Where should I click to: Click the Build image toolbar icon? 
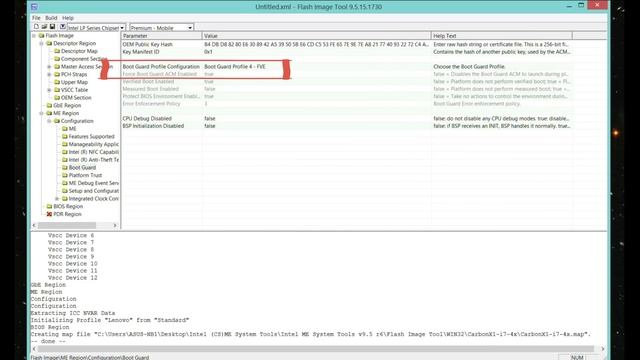pos(62,27)
